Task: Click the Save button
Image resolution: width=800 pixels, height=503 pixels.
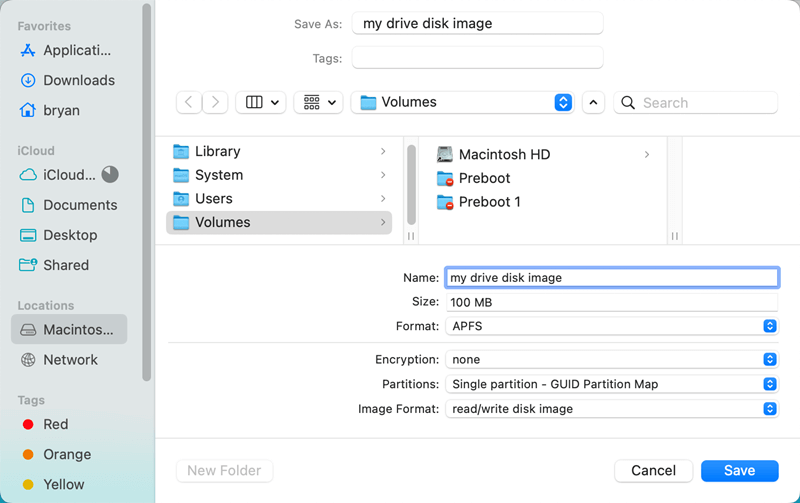Action: click(x=740, y=470)
